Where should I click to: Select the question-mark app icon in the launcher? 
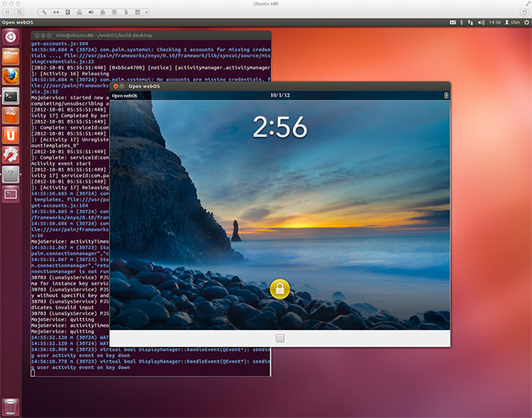click(11, 175)
